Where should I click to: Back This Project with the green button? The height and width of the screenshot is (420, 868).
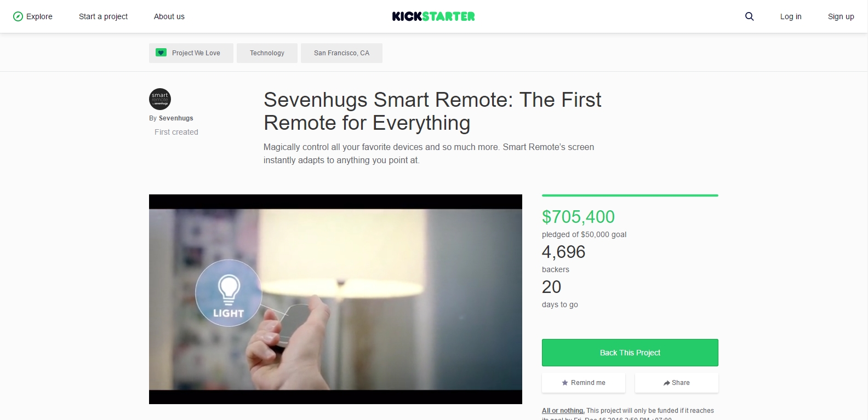click(x=630, y=353)
